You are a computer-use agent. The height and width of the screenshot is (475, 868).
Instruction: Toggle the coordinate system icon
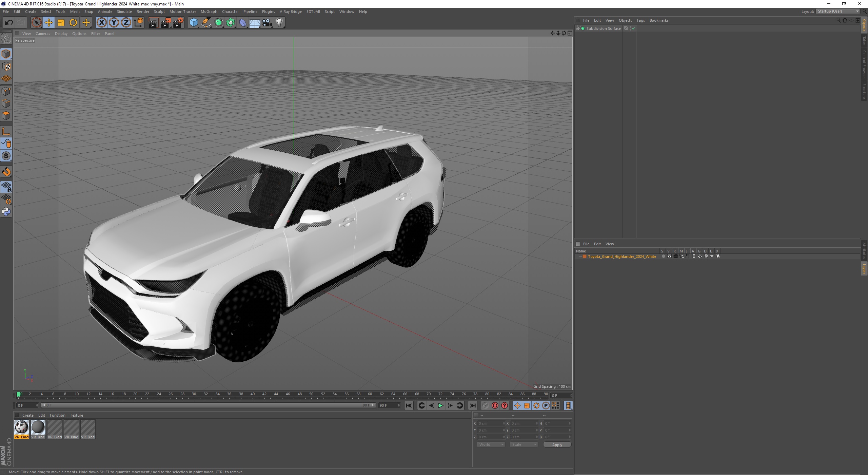[x=139, y=23]
